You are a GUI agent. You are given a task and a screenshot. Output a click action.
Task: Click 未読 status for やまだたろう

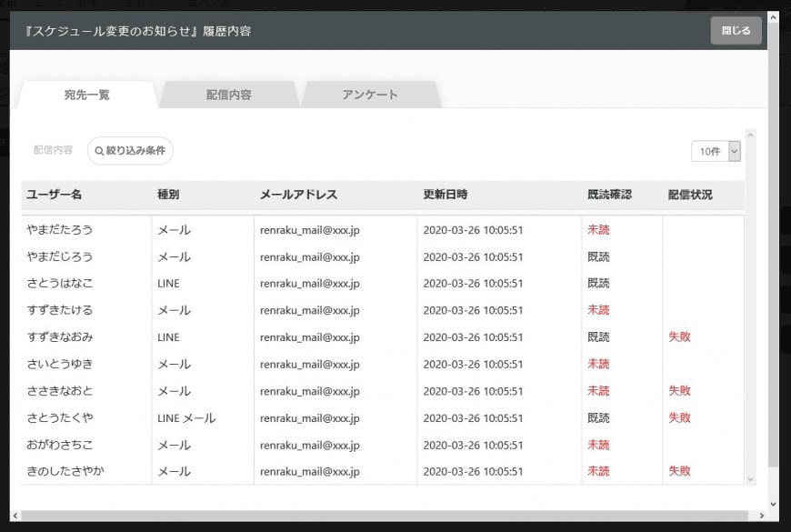click(x=598, y=230)
